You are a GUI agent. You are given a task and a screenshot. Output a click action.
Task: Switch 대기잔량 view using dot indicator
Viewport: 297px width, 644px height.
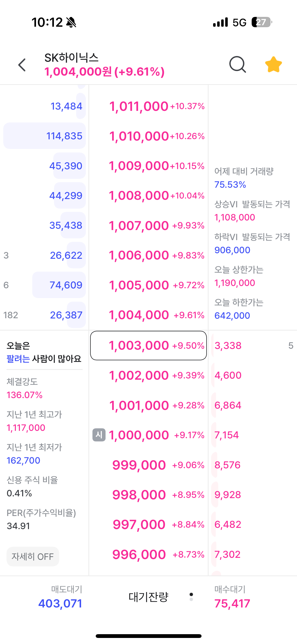(191, 597)
